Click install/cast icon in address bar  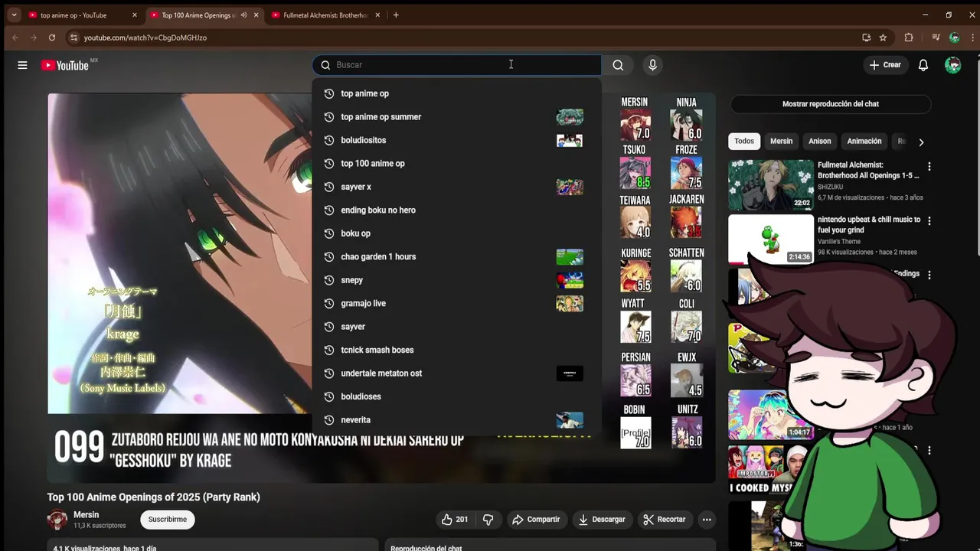point(866,37)
